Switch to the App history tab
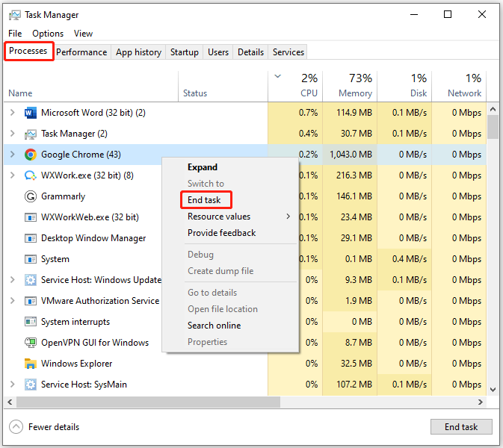The width and height of the screenshot is (503, 448). pos(138,52)
